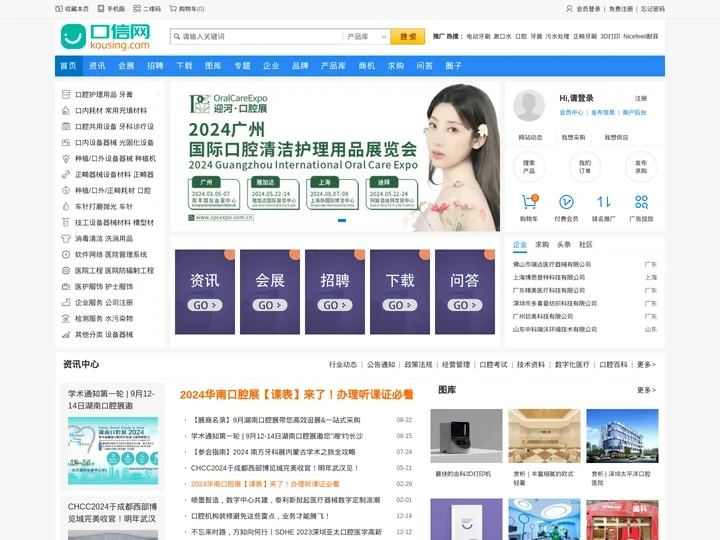Switch to the 网站动态 tab
The height and width of the screenshot is (540, 720).
click(530, 137)
